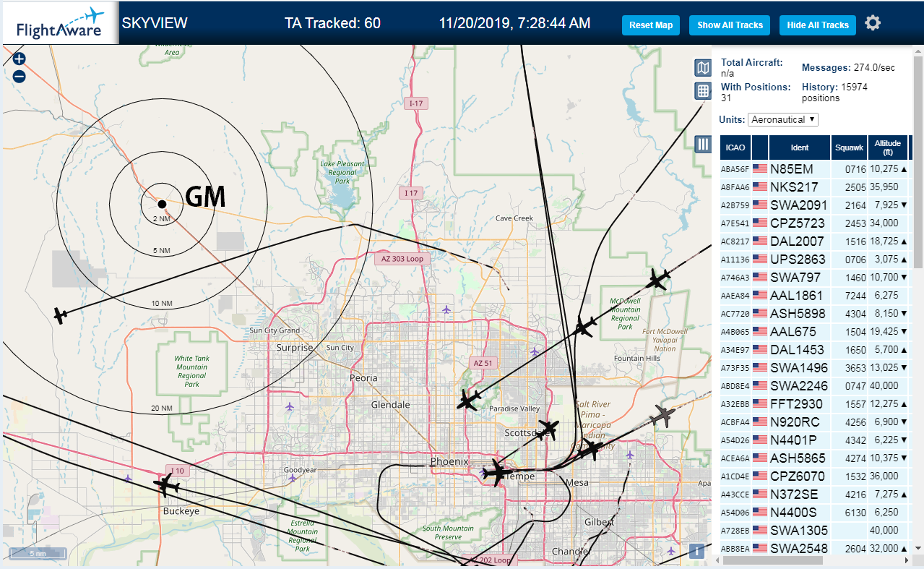Image resolution: width=924 pixels, height=569 pixels.
Task: Click the table scroll right arrow
Action: click(x=907, y=560)
